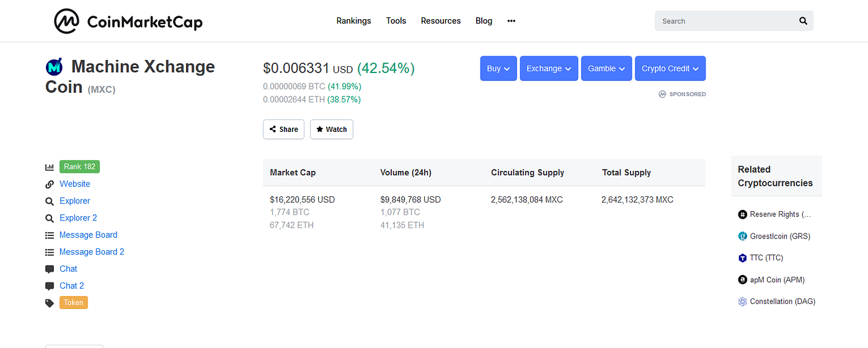Open the Tools menu
Viewport: 868px width, 348px height.
pyautogui.click(x=396, y=21)
